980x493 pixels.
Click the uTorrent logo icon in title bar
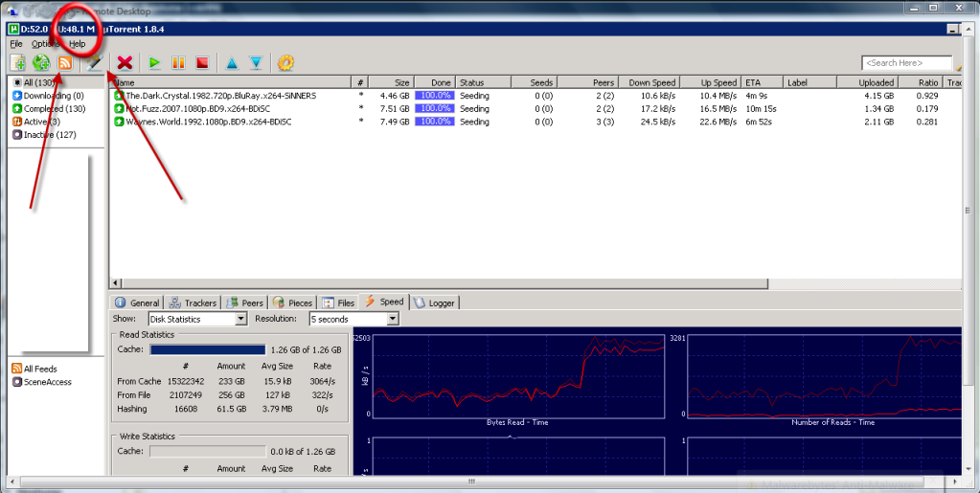[13, 29]
